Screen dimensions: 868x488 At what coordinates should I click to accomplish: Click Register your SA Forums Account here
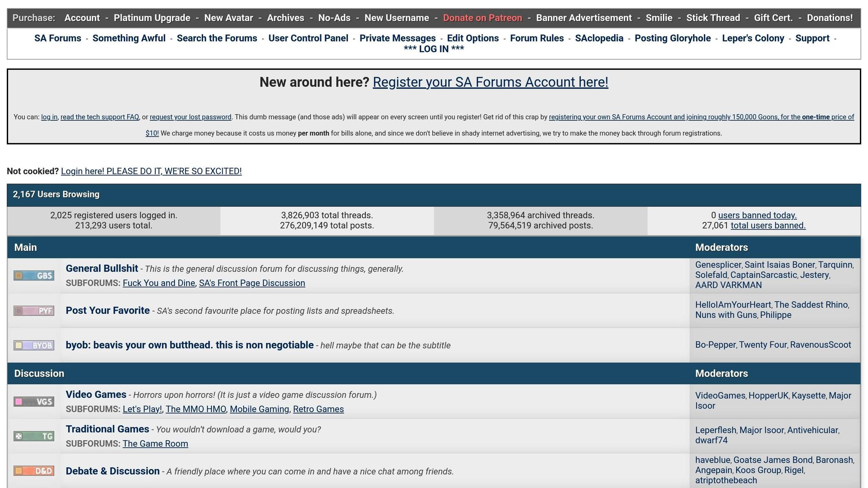pyautogui.click(x=490, y=82)
